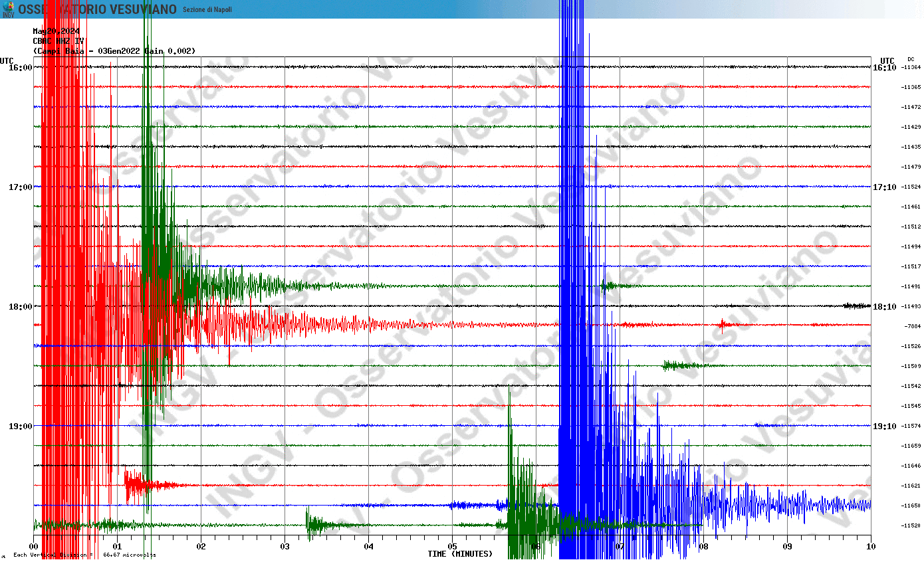Viewport: 924px width, 564px height.
Task: Click the '02' minute axis label
Action: [x=201, y=547]
